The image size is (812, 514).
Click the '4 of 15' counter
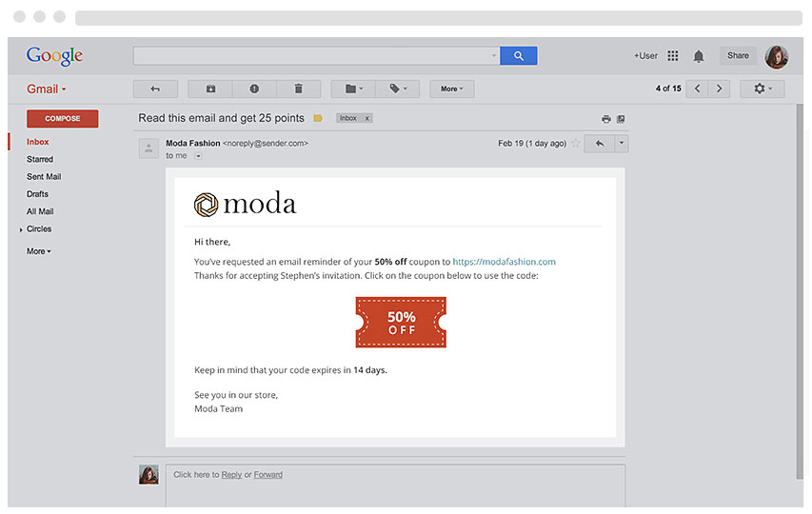(x=668, y=89)
